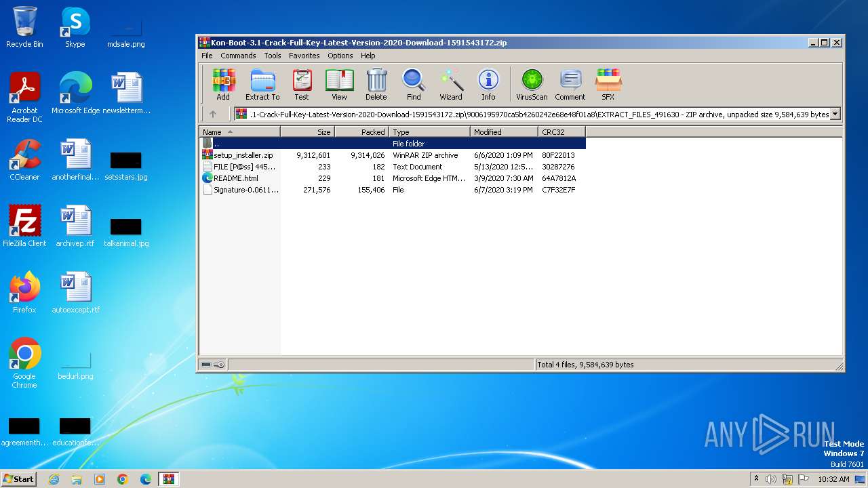Viewport: 868px width, 488px height.
Task: Select the FILE [P@ss] text document
Action: pyautogui.click(x=393, y=167)
